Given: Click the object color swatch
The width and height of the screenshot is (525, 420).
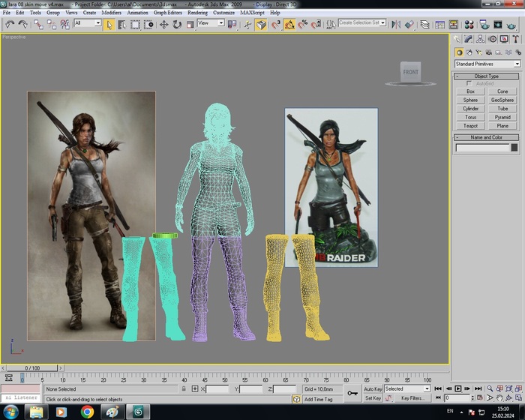Looking at the screenshot, I should 512,148.
